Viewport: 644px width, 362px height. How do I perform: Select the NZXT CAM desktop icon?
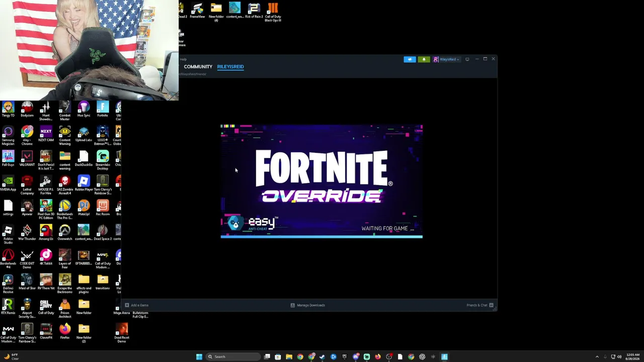point(46,134)
